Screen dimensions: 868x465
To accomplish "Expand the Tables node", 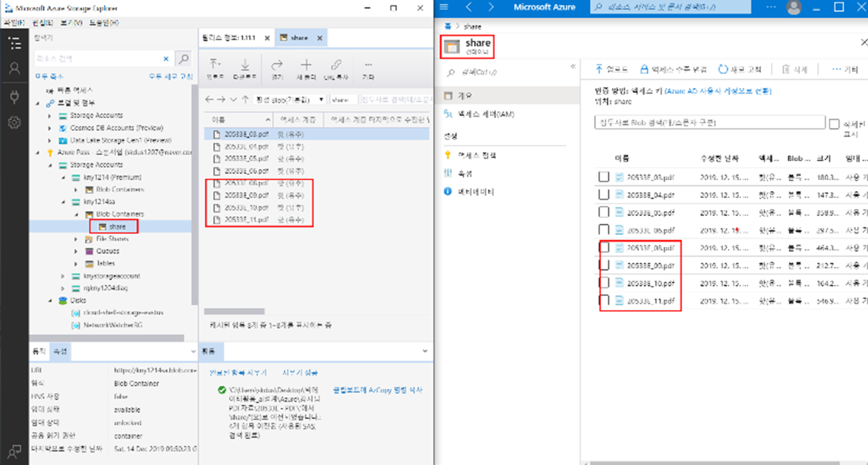I will (x=76, y=264).
